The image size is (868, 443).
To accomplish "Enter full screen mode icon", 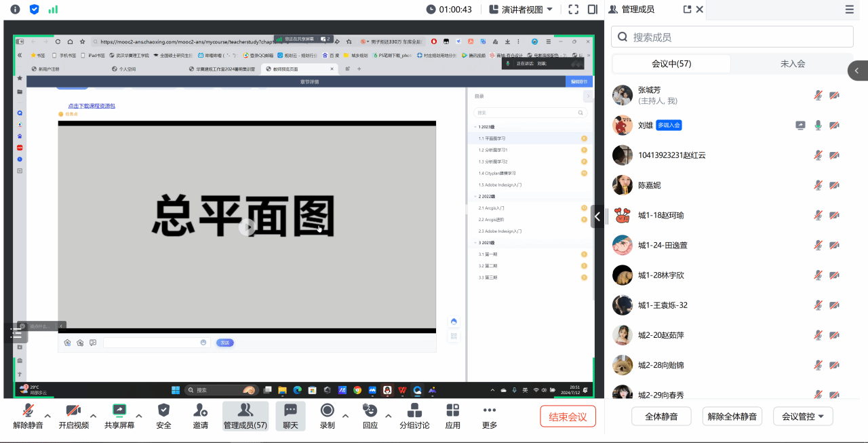I will (574, 9).
